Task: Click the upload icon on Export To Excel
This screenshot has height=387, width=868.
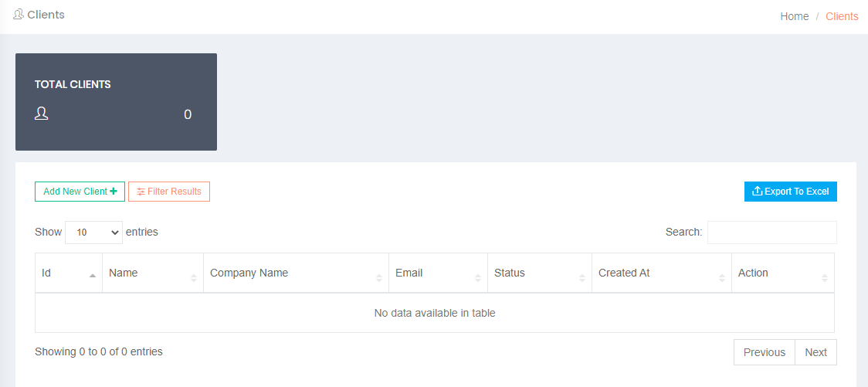Action: coord(758,192)
